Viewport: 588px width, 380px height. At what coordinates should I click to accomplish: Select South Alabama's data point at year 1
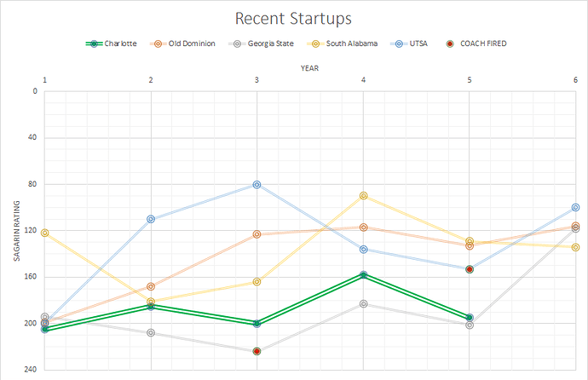pos(44,233)
